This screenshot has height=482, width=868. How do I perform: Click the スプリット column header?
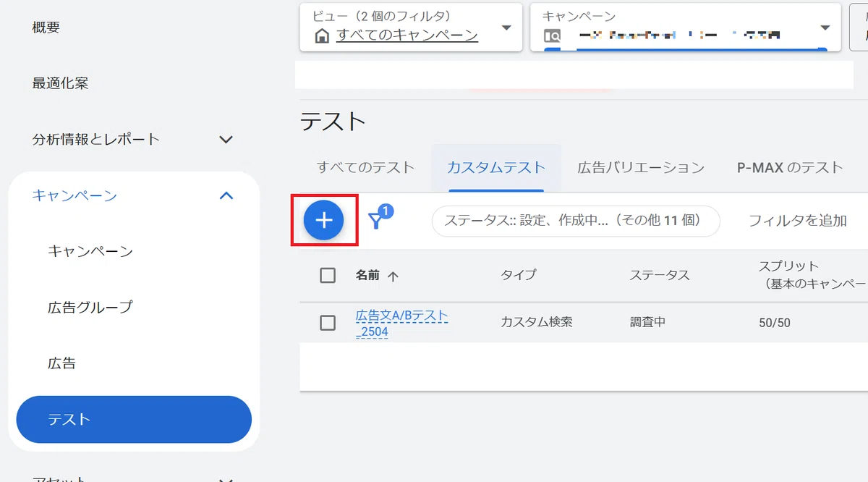pos(812,275)
